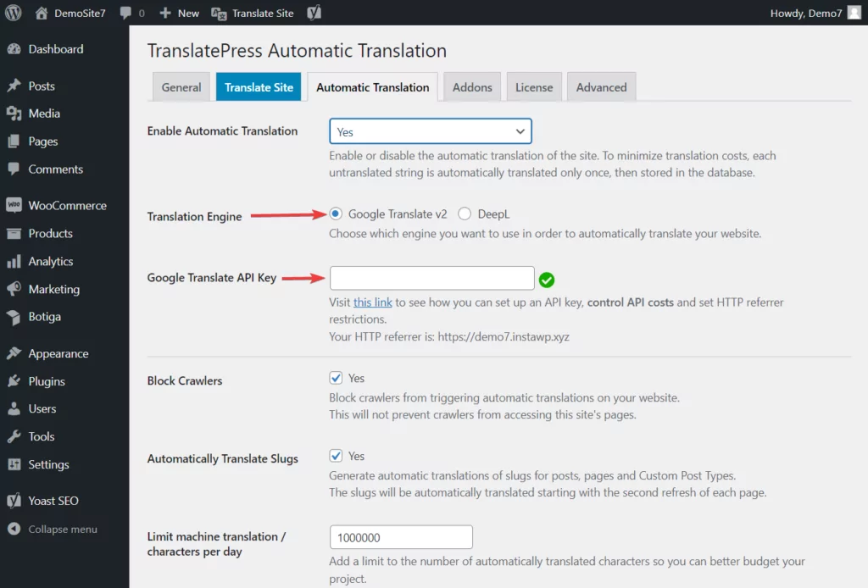This screenshot has width=868, height=588.
Task: Click the WooCommerce Woo icon
Action: [x=14, y=205]
